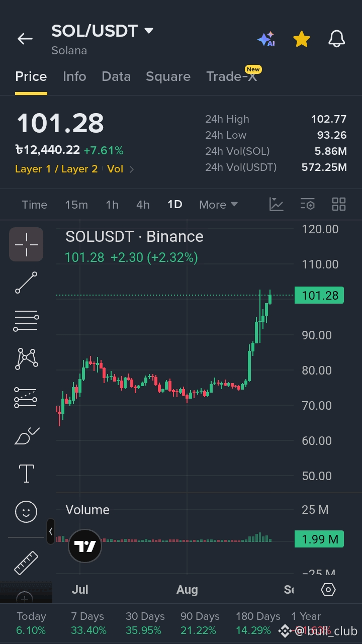Select the 1D interval
362x644 pixels.
(175, 205)
